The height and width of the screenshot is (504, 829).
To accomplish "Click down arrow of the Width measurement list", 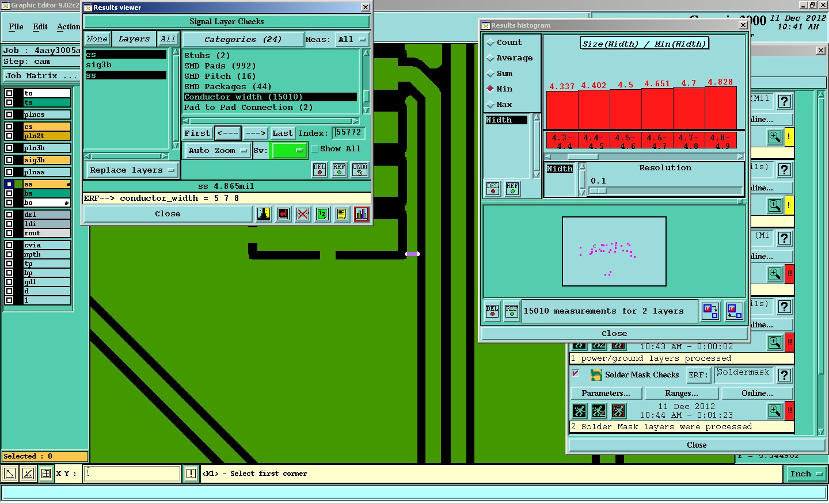I will [537, 174].
